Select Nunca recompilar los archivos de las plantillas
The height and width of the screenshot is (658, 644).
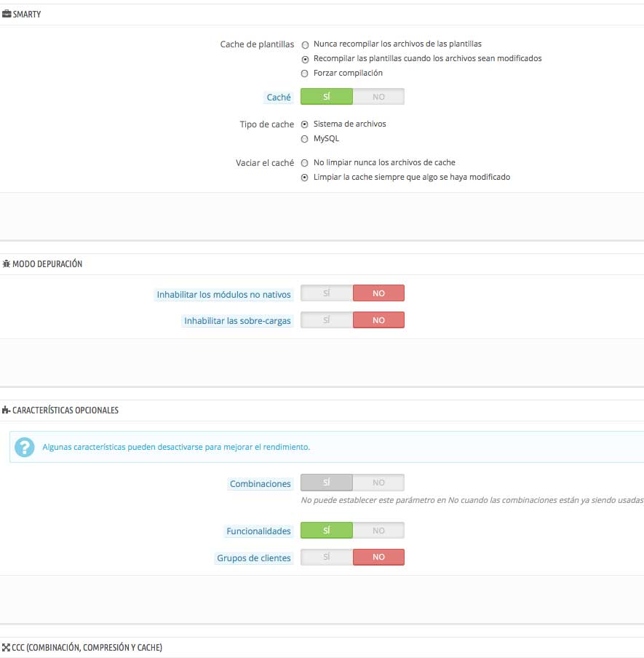coord(305,44)
